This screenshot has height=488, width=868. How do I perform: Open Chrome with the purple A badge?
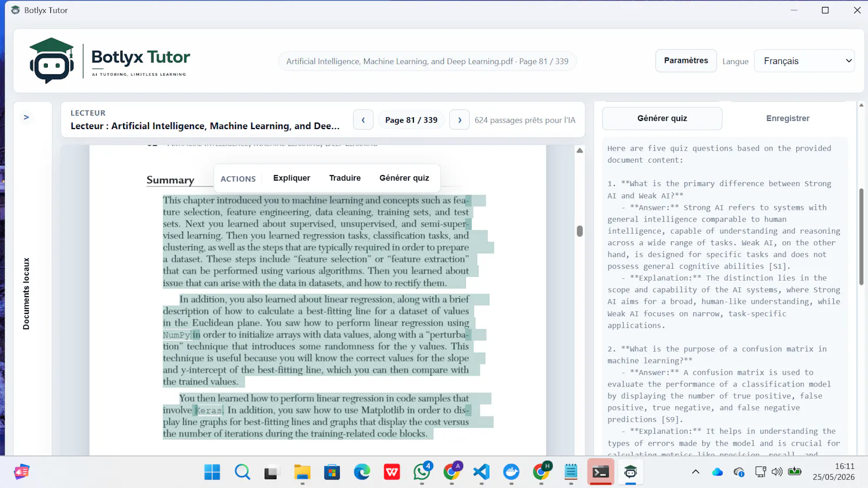pyautogui.click(x=451, y=472)
